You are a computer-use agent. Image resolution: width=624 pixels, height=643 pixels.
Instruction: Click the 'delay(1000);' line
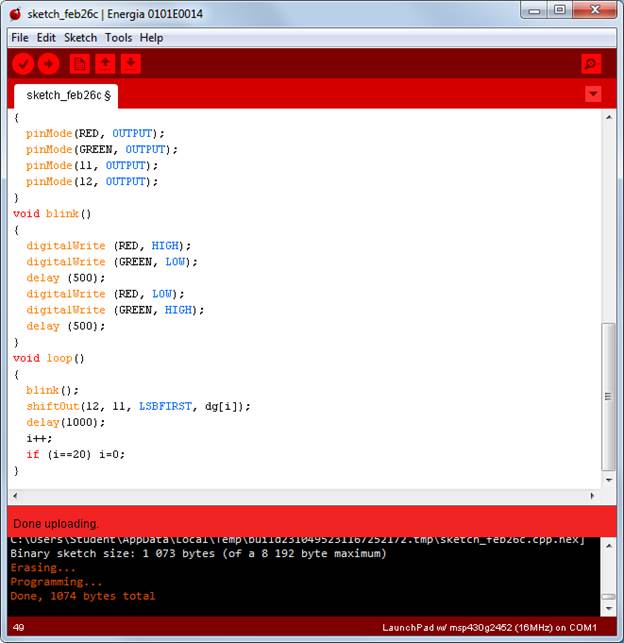(x=66, y=422)
